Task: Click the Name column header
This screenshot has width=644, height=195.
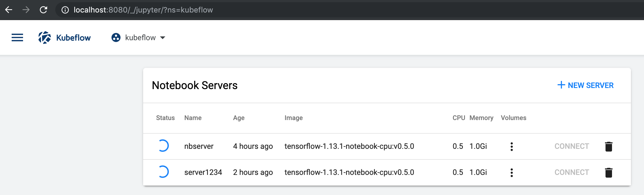Action: 193,118
